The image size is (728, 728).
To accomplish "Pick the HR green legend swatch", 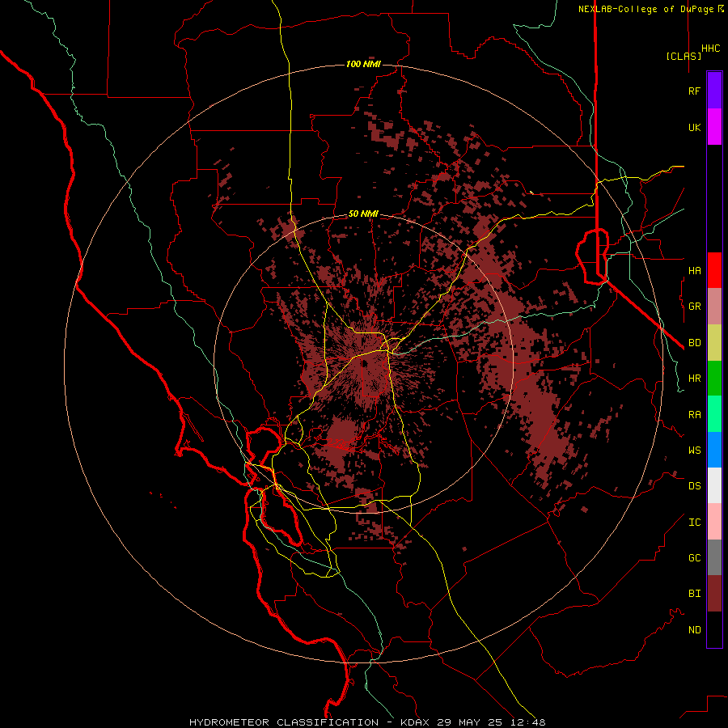I will pyautogui.click(x=714, y=379).
